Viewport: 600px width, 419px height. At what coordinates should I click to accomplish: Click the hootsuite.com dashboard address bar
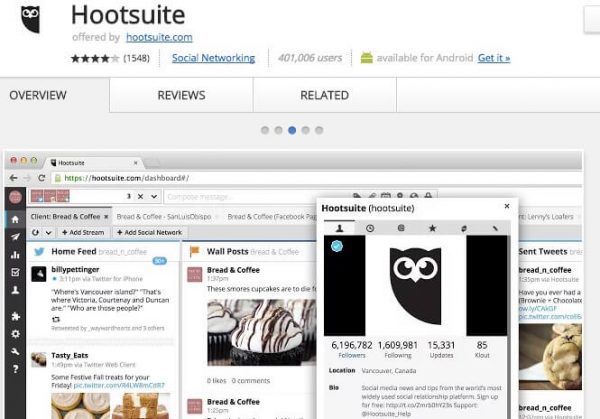pyautogui.click(x=316, y=178)
